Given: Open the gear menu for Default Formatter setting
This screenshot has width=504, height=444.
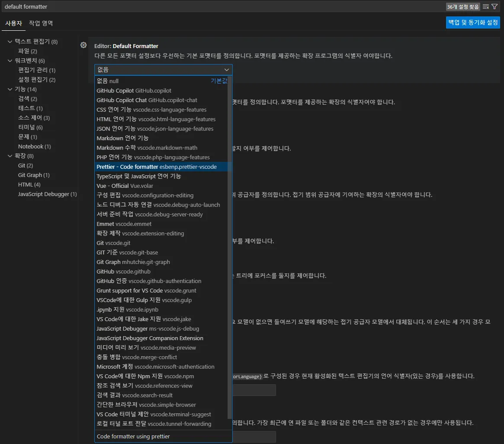Looking at the screenshot, I should pos(83,45).
